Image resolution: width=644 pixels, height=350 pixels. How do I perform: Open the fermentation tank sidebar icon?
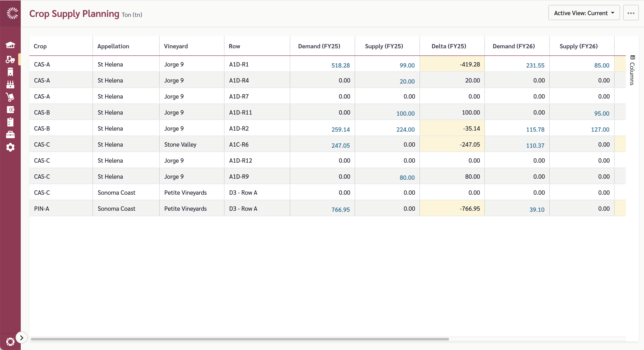pyautogui.click(x=10, y=72)
